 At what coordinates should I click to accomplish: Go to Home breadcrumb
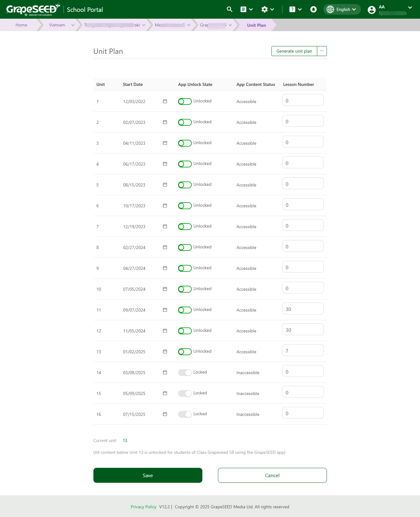tap(21, 25)
